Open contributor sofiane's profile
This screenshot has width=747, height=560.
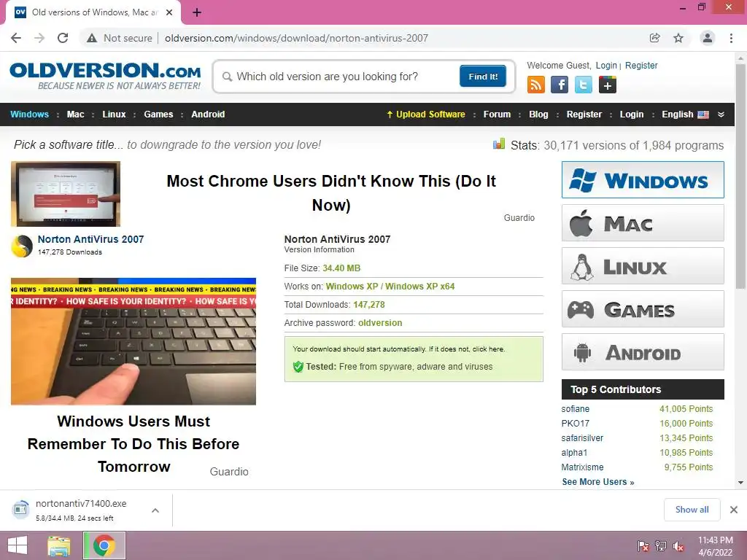click(x=575, y=409)
